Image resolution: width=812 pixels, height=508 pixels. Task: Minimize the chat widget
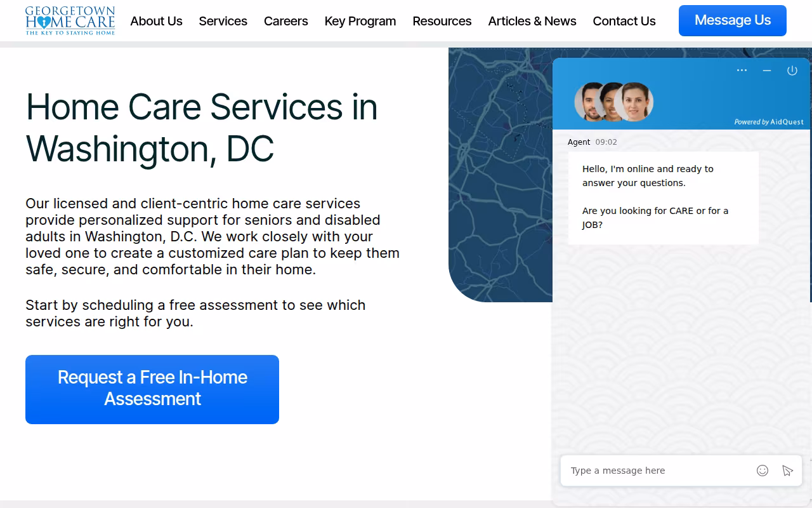click(767, 70)
